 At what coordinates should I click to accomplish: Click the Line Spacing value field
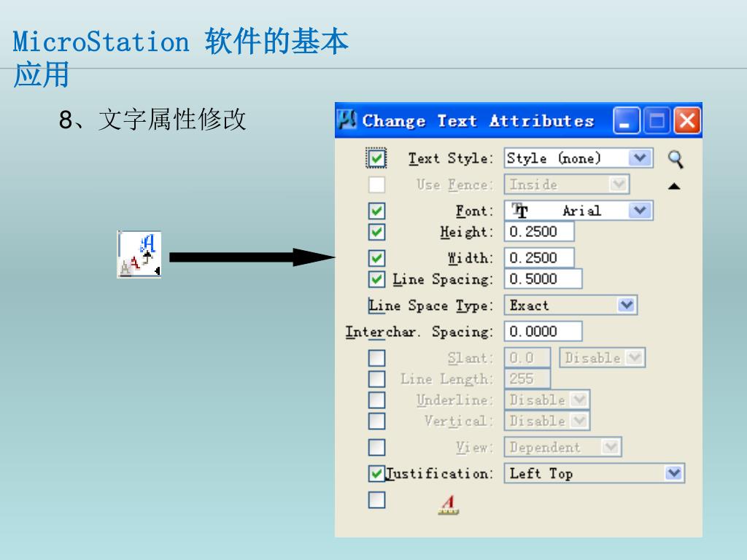tap(543, 279)
